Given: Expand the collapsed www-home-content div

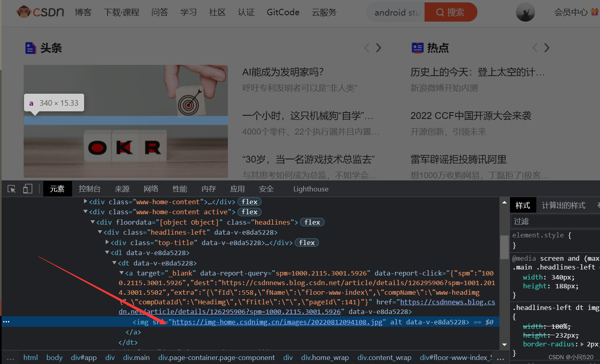Looking at the screenshot, I should click(85, 201).
